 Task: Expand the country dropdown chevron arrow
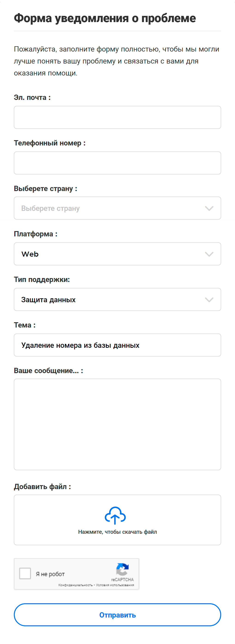click(x=209, y=209)
